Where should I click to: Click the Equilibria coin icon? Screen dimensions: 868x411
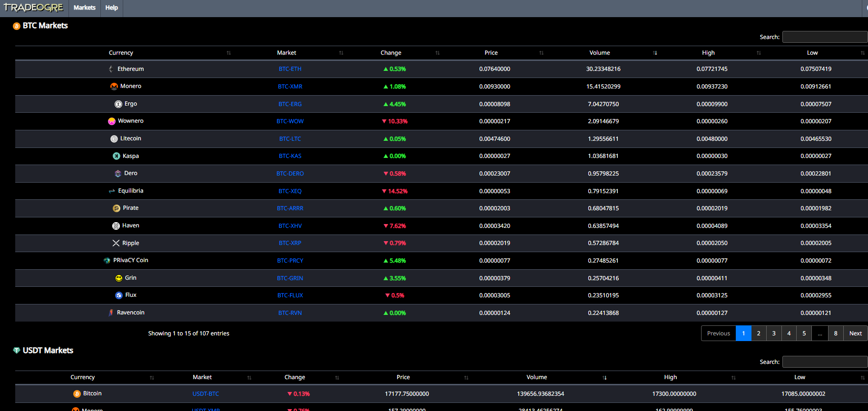point(112,191)
